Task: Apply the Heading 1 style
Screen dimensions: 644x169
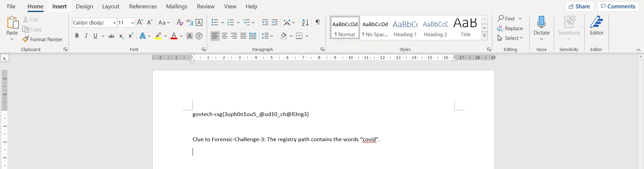Action: click(405, 28)
